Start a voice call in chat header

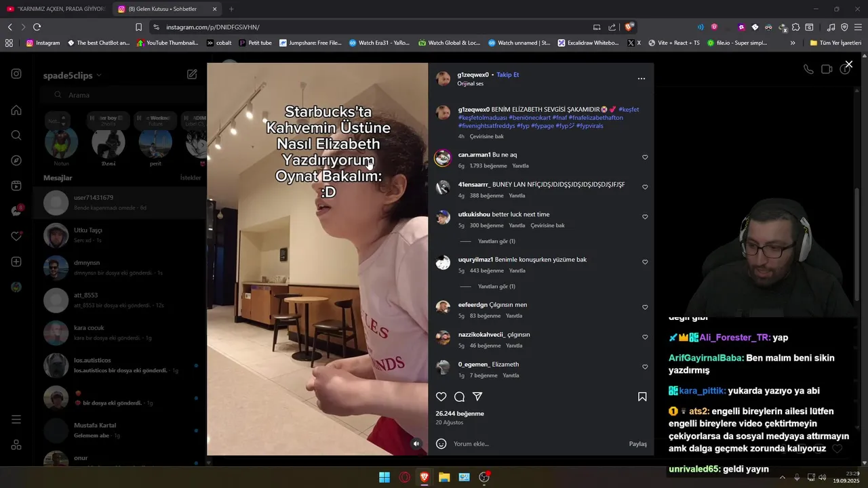click(x=808, y=69)
